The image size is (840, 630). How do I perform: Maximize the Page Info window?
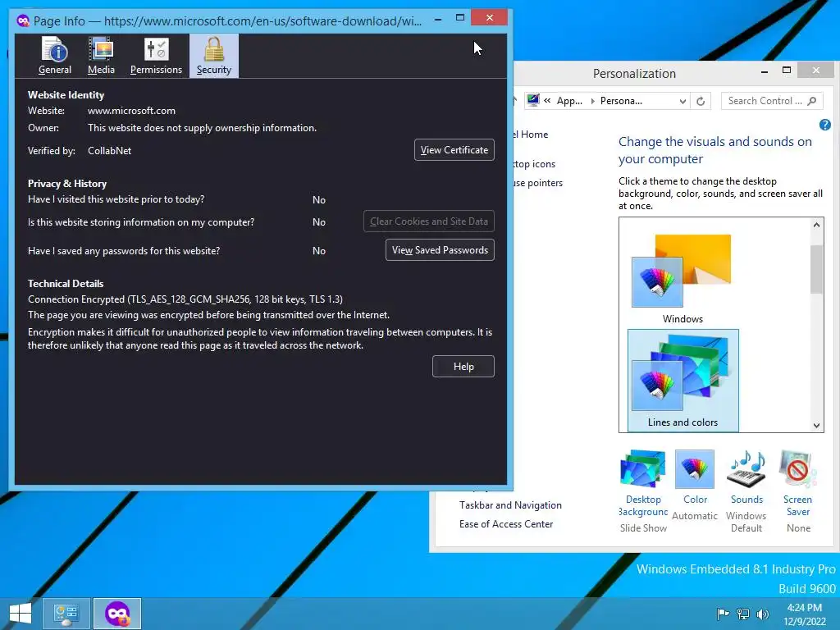[x=459, y=18]
